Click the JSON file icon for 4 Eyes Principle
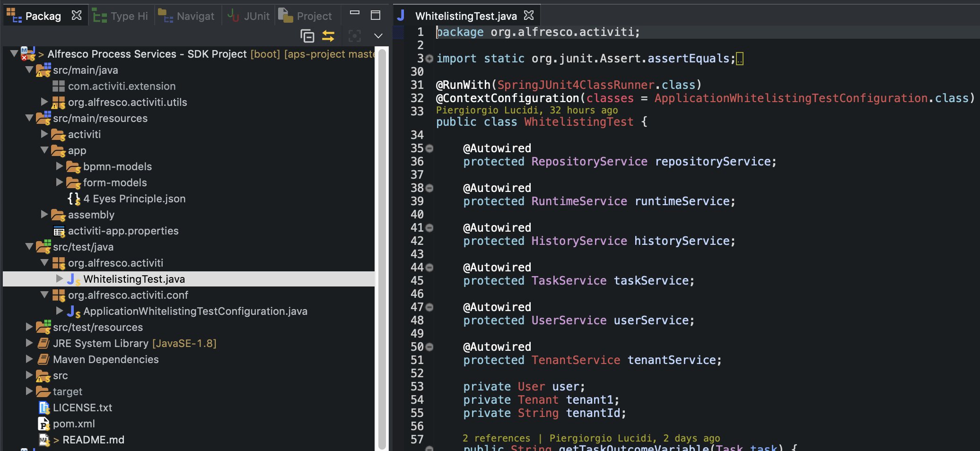980x451 pixels. coord(74,199)
